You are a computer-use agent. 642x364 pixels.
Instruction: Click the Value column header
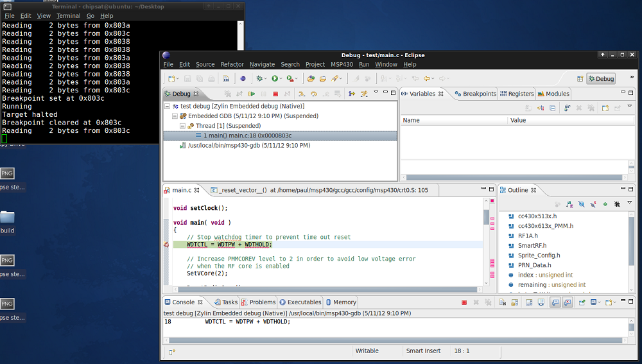tap(571, 121)
